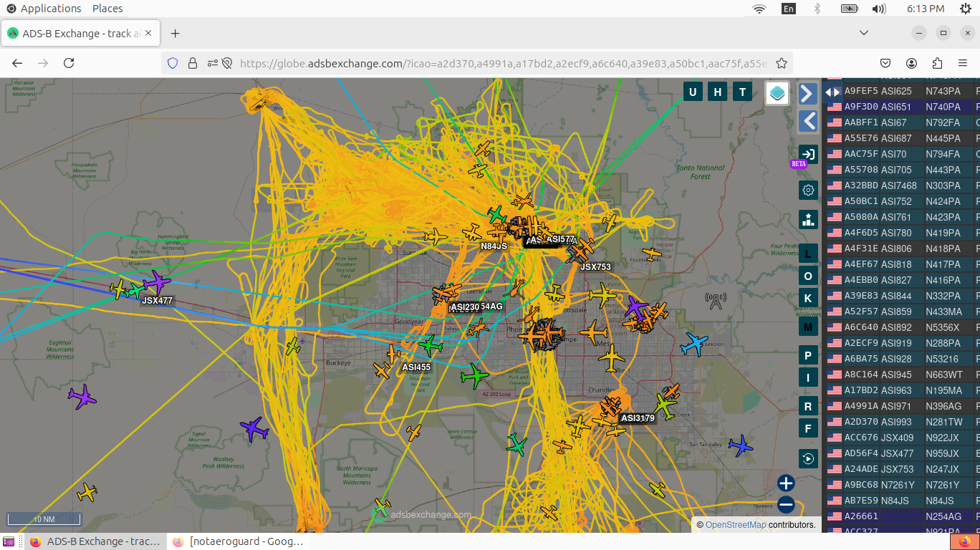980x550 pixels.
Task: Switch to notaeroguard Google taskbar window
Action: [x=239, y=541]
